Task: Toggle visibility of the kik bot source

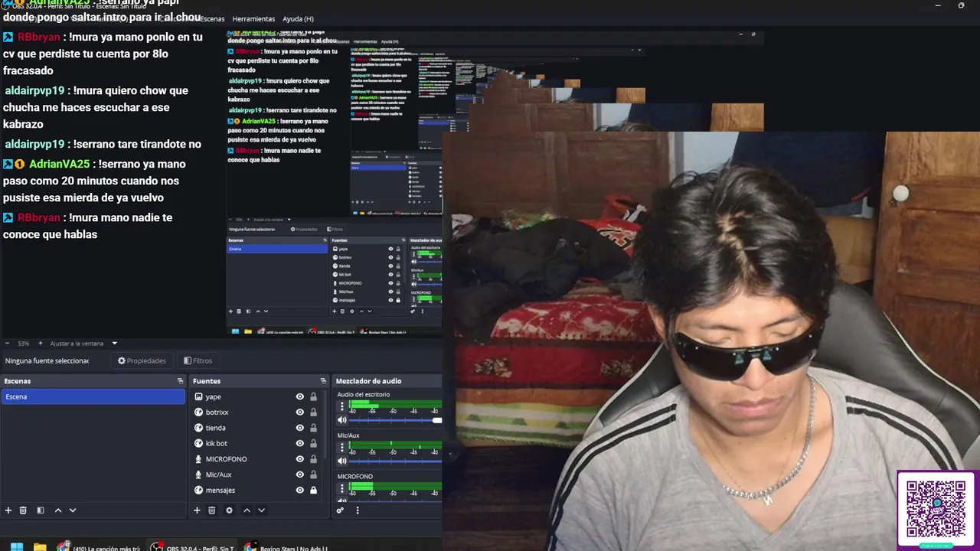Action: [x=300, y=443]
